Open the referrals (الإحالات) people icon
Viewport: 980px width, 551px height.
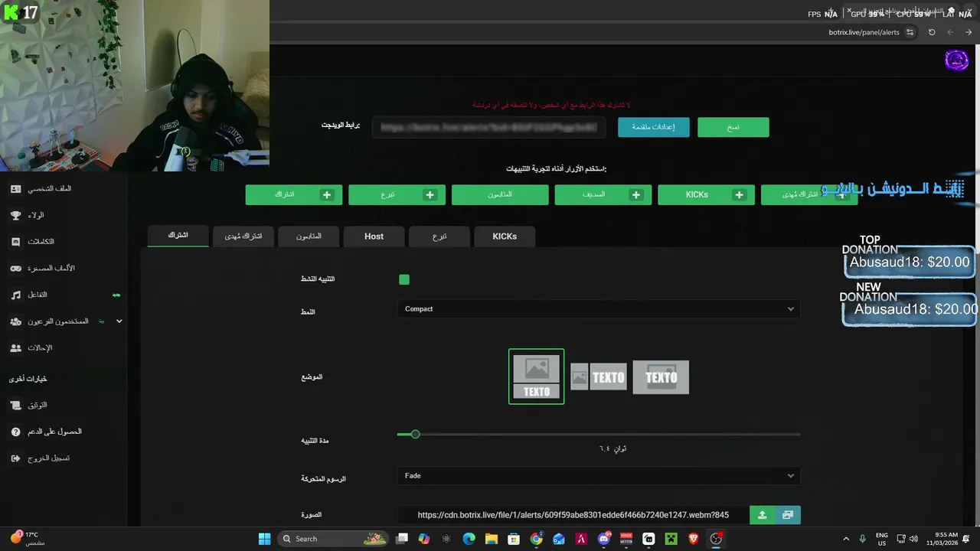click(15, 348)
